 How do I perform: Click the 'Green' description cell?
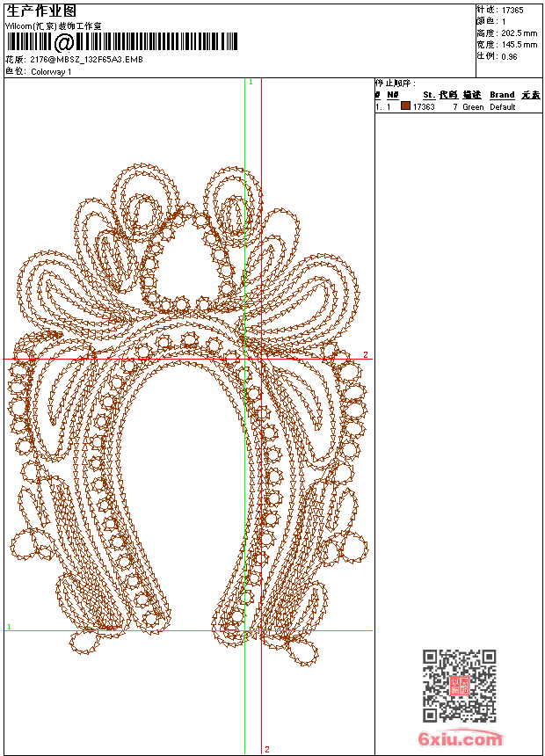pos(473,107)
